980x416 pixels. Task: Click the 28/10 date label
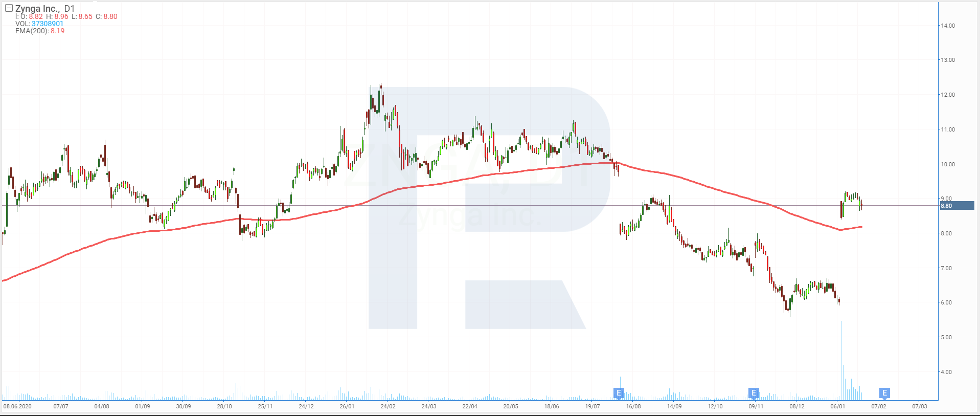tap(224, 406)
